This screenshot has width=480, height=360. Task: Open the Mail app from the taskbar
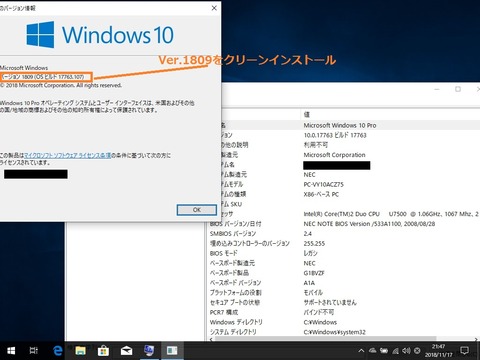tap(126, 351)
